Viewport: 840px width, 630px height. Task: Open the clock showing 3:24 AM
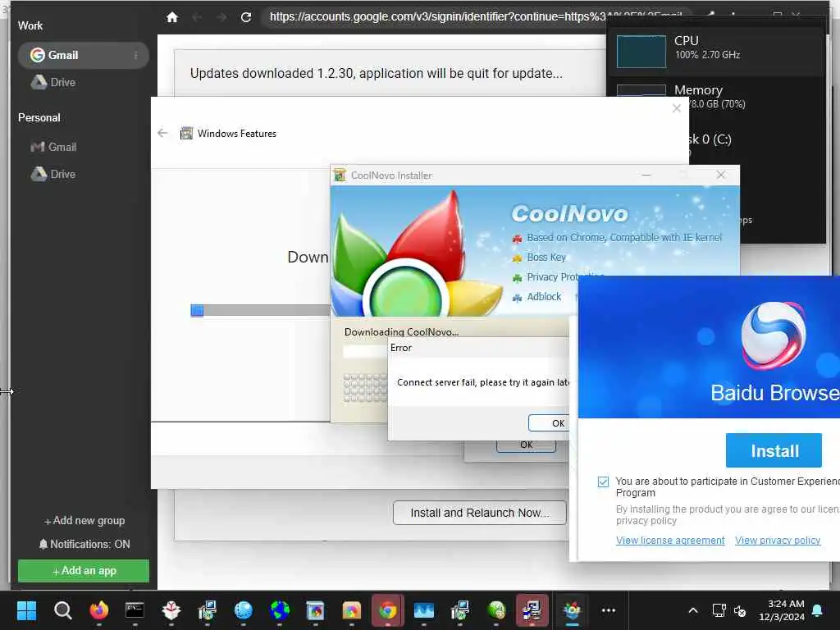click(x=782, y=610)
